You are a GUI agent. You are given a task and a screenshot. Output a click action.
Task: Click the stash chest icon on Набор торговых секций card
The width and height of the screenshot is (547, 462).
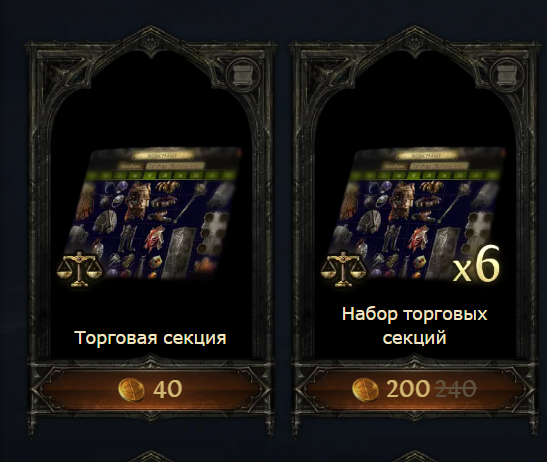pyautogui.click(x=506, y=74)
